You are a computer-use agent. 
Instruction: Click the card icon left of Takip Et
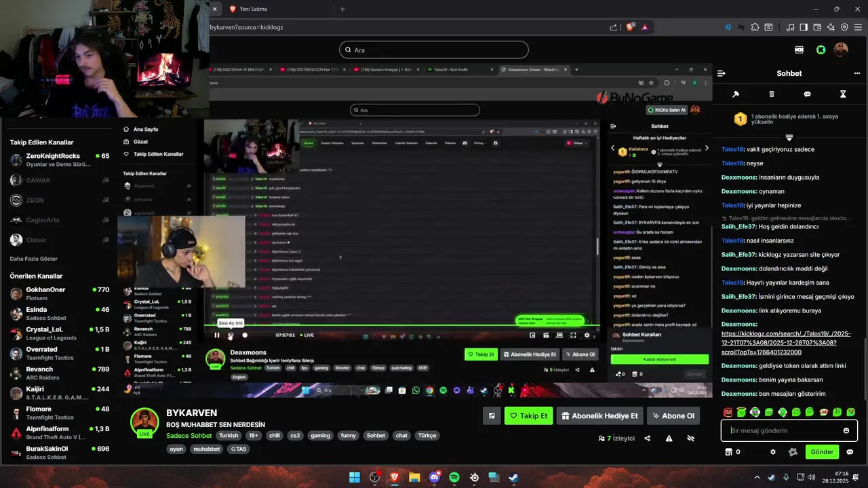coord(492,415)
